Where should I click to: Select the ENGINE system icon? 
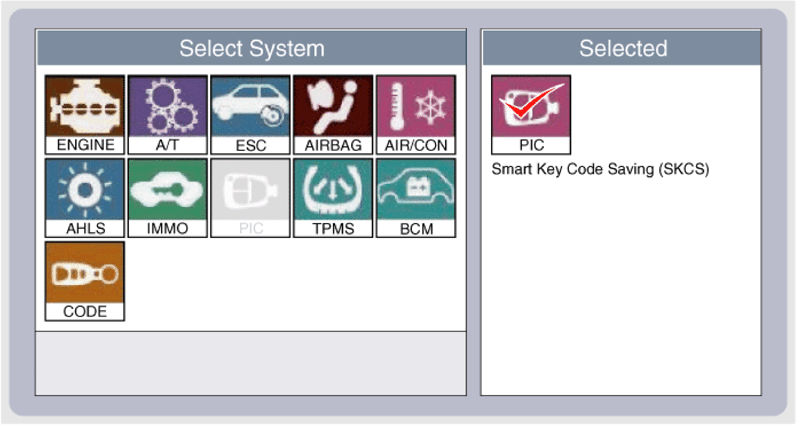(x=85, y=114)
